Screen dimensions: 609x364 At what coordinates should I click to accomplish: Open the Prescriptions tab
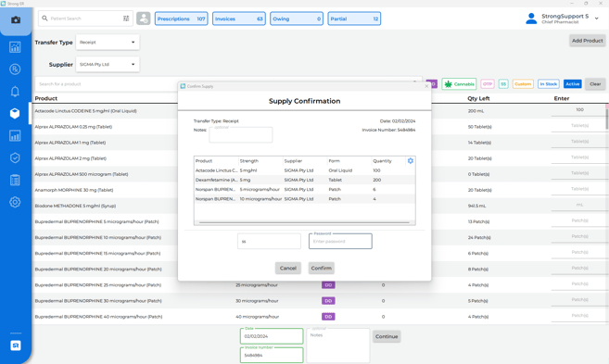tap(182, 19)
